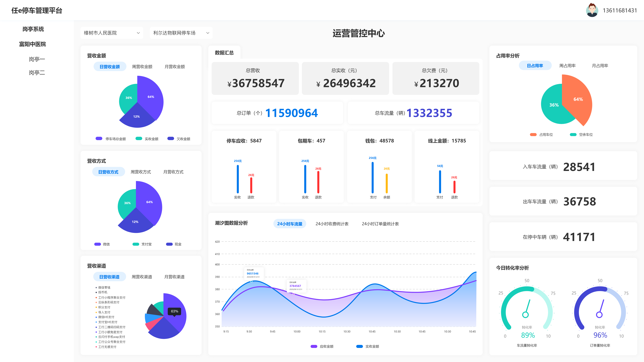This screenshot has height=362, width=644.
Task: Switch to 日营收方式 tab
Action: click(x=108, y=172)
